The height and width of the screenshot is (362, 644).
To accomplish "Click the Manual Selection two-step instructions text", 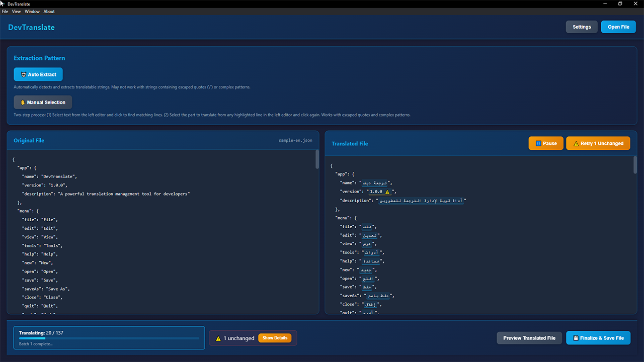I will click(x=212, y=115).
